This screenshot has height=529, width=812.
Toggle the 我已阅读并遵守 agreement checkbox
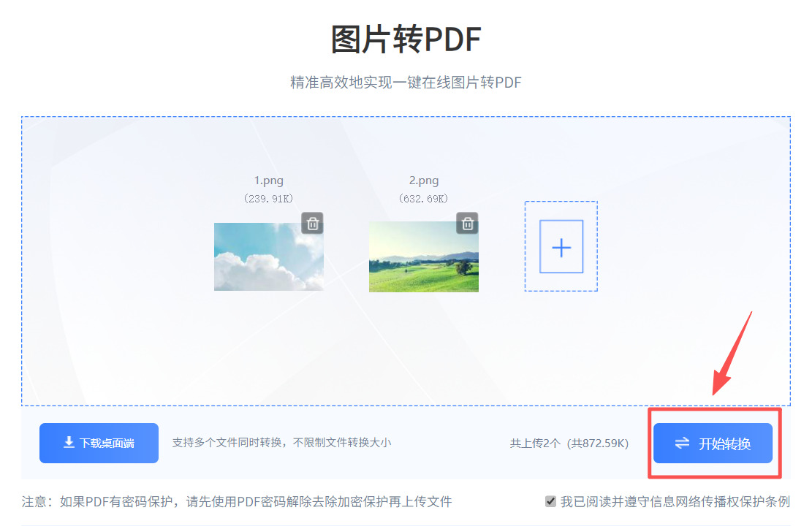[x=550, y=501]
